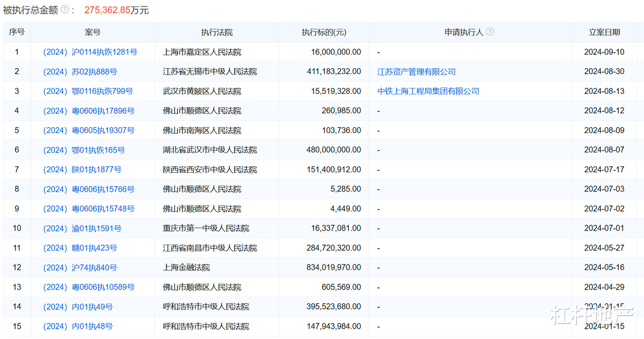The image size is (644, 339).
Task: Click the 序号 column header
Action: pyautogui.click(x=17, y=32)
